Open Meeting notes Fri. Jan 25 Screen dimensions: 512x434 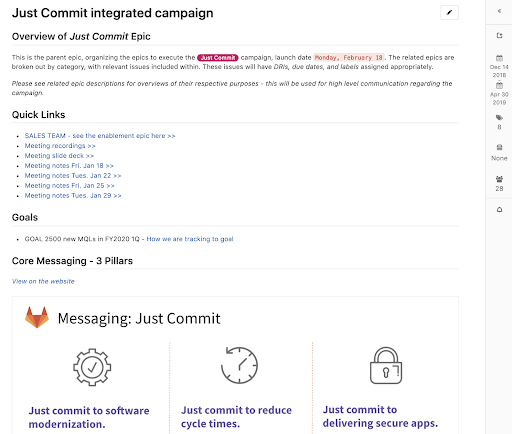click(69, 186)
